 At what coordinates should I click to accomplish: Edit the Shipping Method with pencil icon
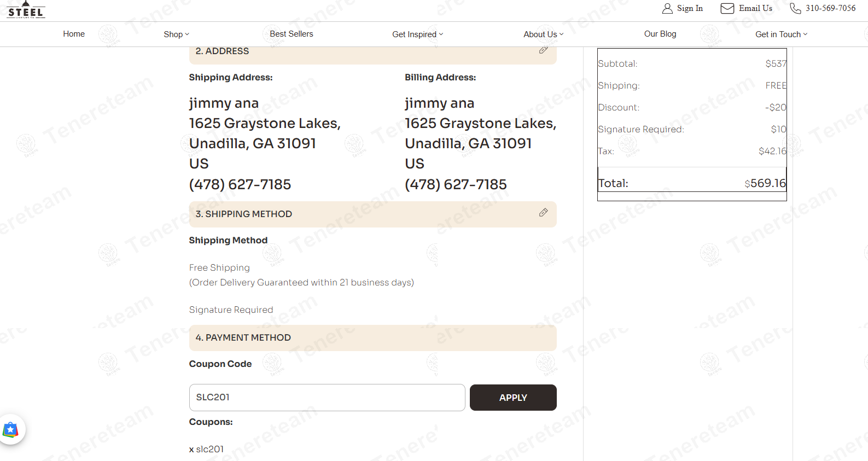543,213
